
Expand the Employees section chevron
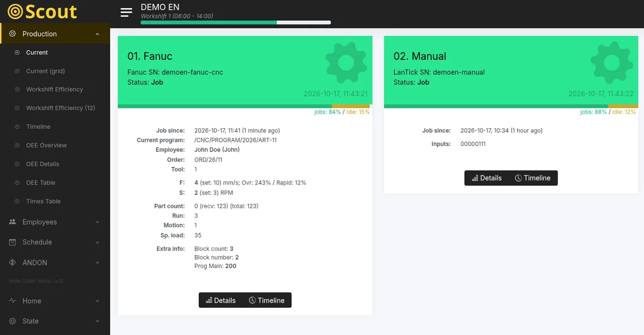click(98, 222)
